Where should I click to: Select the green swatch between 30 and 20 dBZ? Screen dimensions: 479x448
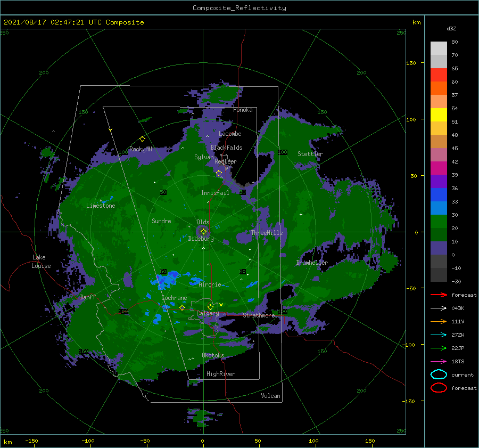[x=439, y=222]
